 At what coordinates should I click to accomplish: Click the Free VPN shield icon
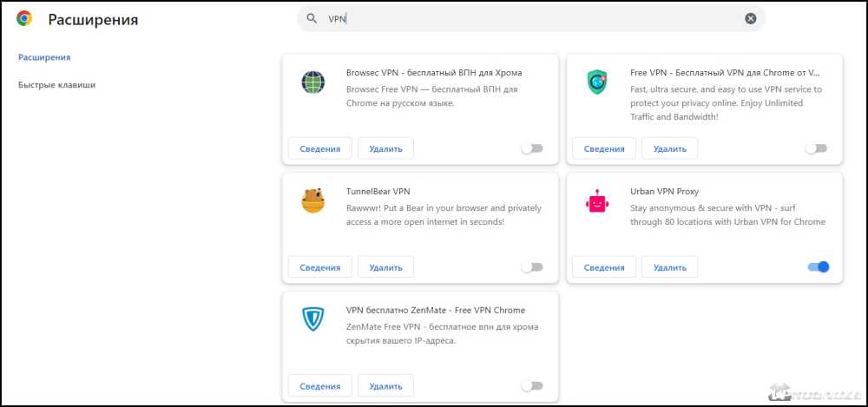pyautogui.click(x=597, y=82)
